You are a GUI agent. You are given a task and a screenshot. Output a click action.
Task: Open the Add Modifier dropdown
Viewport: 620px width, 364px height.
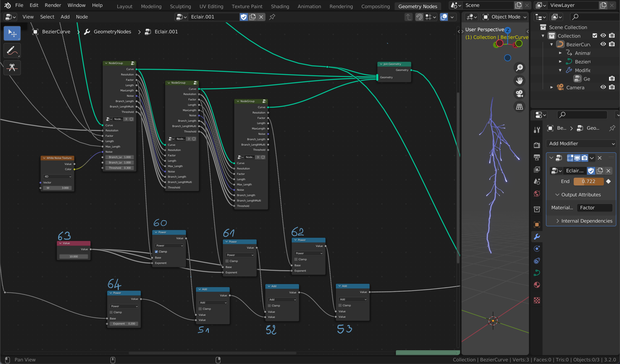pos(581,144)
